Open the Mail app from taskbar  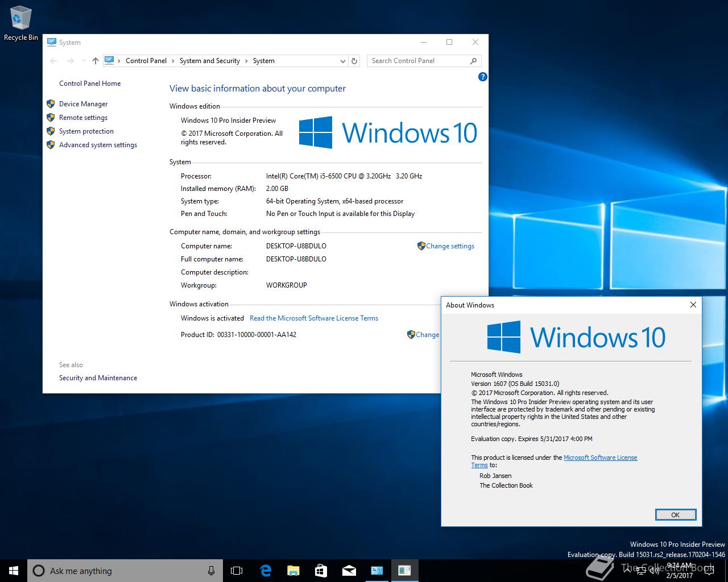349,571
